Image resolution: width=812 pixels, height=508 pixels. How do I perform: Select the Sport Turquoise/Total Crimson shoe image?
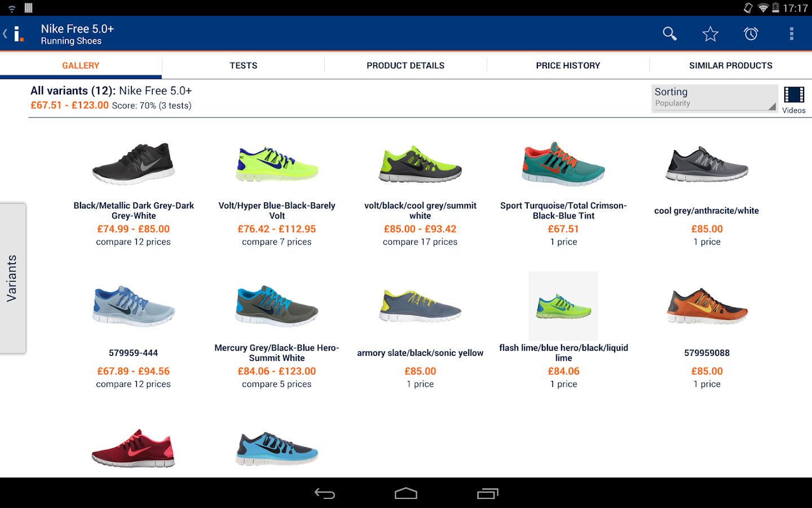click(x=563, y=164)
